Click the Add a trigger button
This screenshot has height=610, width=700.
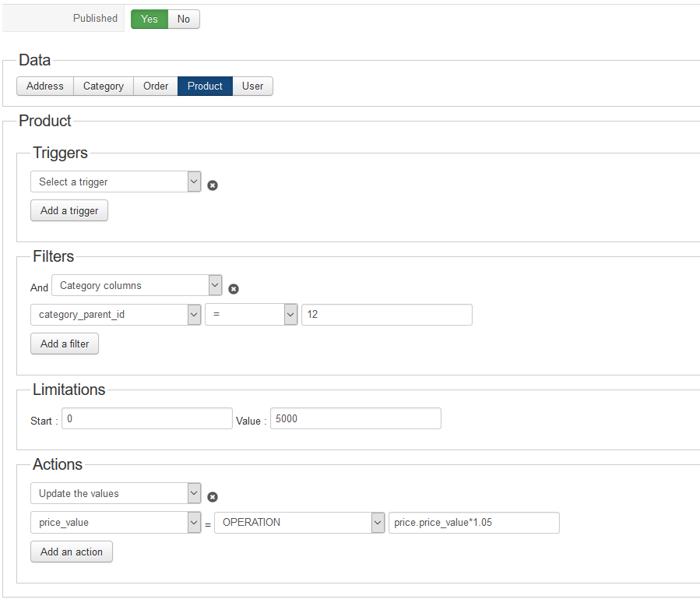coord(69,210)
